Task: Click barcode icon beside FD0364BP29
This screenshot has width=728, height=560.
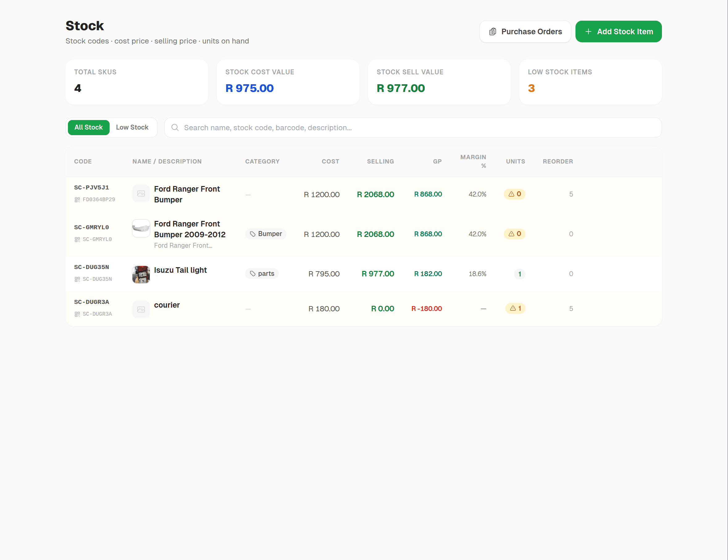Action: [x=77, y=200]
